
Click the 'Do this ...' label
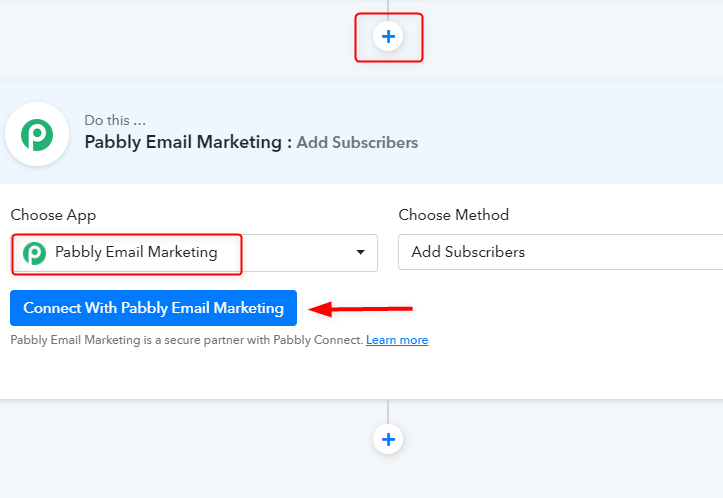coord(115,120)
